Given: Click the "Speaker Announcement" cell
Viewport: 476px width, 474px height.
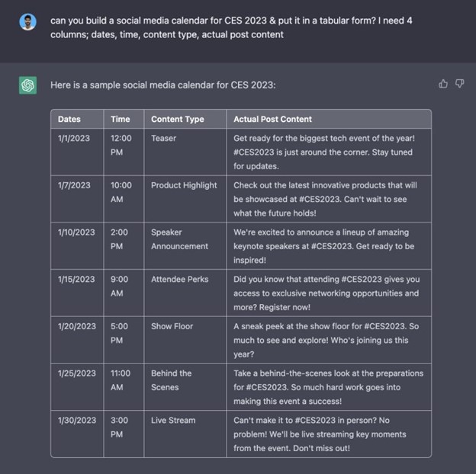Looking at the screenshot, I should 179,239.
